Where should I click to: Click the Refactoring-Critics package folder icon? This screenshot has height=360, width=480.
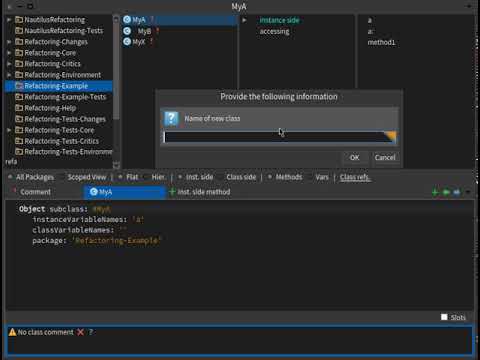[x=19, y=64]
